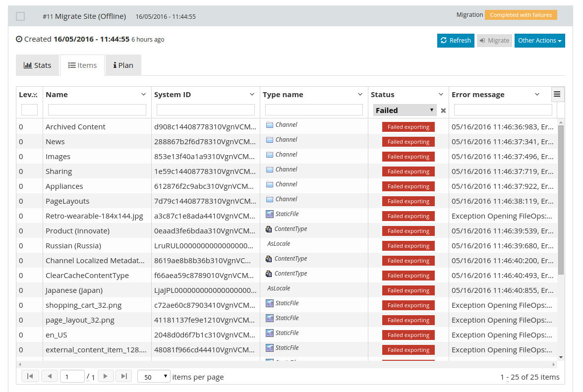Open the grid column menu icon
This screenshot has width=583, height=392.
[x=557, y=94]
